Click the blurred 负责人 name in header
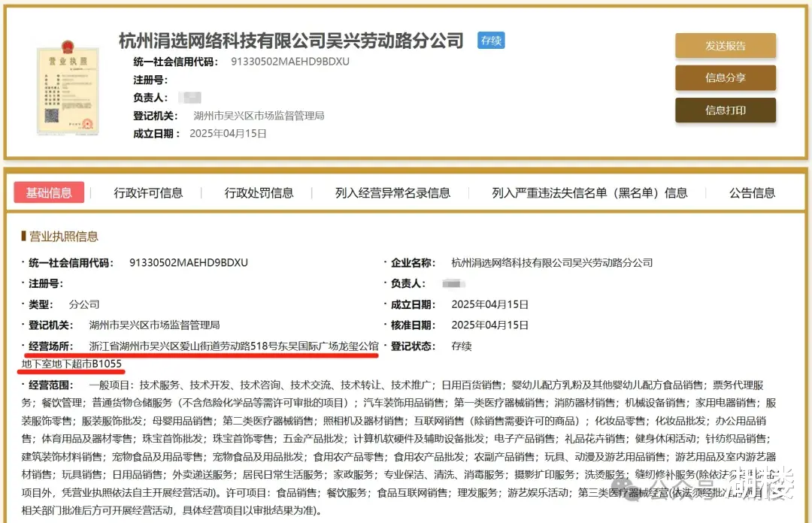This screenshot has height=523, width=812. [x=189, y=98]
